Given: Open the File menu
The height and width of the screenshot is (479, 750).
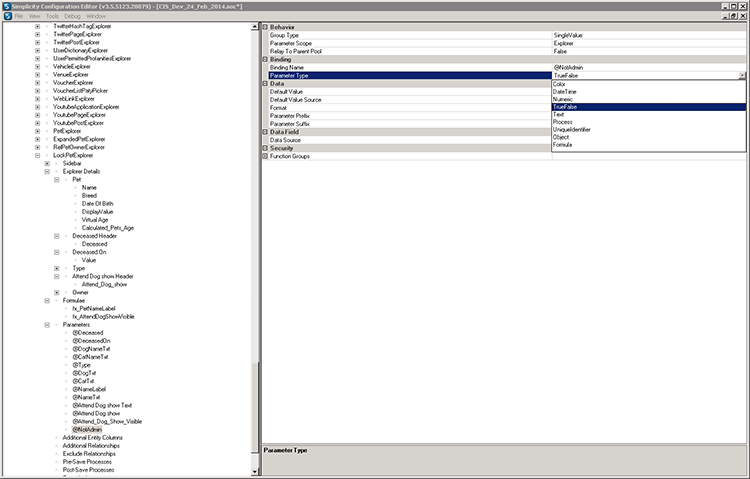Looking at the screenshot, I should 19,17.
